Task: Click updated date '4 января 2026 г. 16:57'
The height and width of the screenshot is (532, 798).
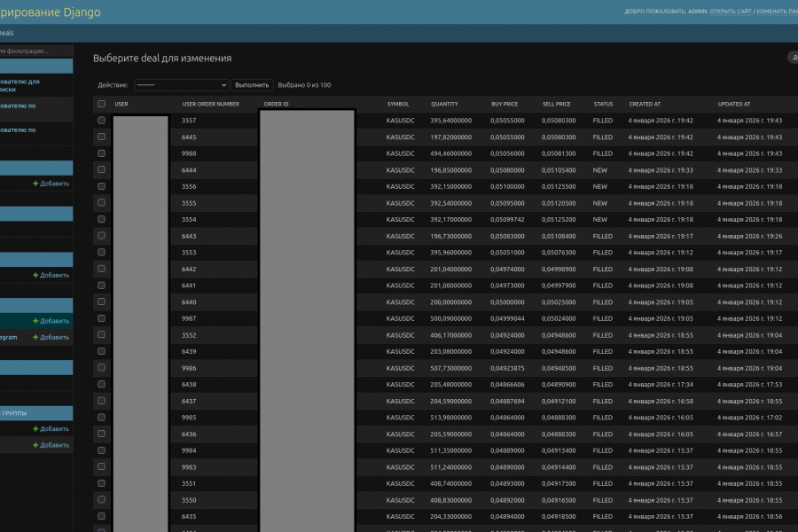Action: (x=749, y=434)
